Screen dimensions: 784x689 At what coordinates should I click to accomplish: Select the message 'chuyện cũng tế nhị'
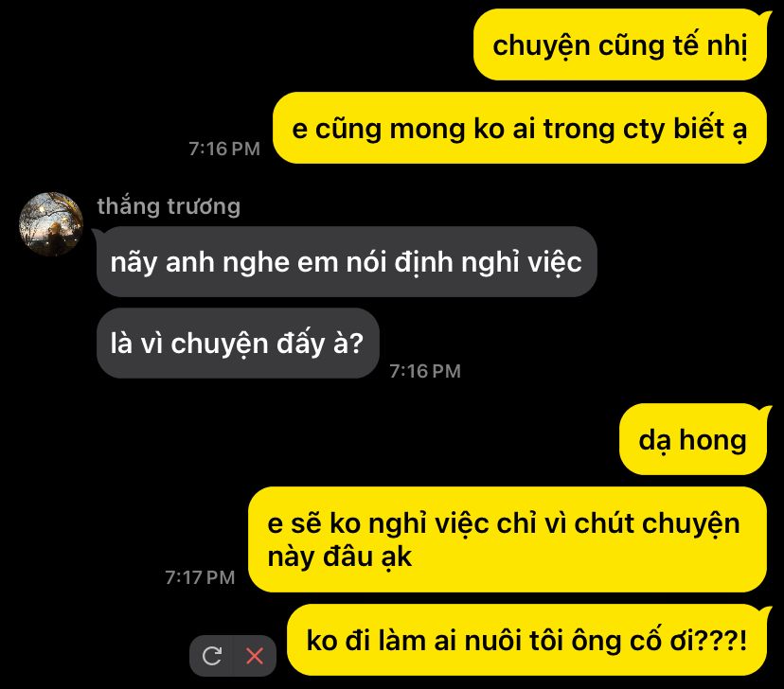coord(619,45)
